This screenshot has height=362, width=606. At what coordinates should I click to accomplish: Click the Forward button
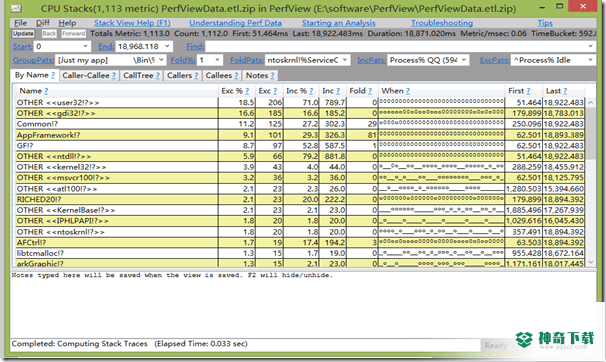(73, 34)
